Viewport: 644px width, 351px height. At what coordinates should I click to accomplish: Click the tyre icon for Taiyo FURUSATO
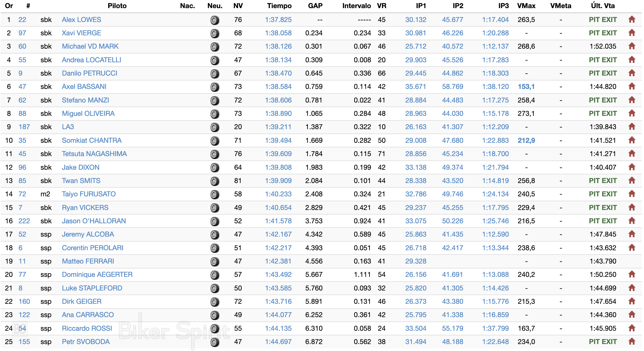(x=215, y=195)
